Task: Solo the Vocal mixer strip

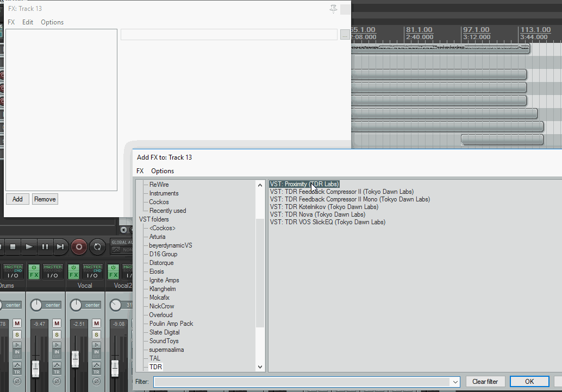Action: 96,335
